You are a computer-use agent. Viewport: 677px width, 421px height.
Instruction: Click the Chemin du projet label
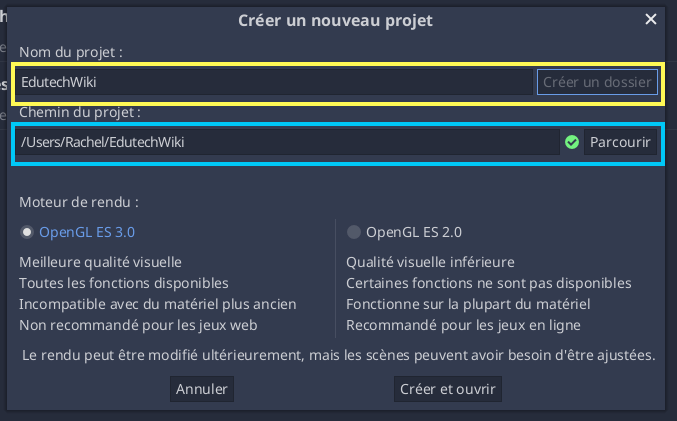pos(80,112)
